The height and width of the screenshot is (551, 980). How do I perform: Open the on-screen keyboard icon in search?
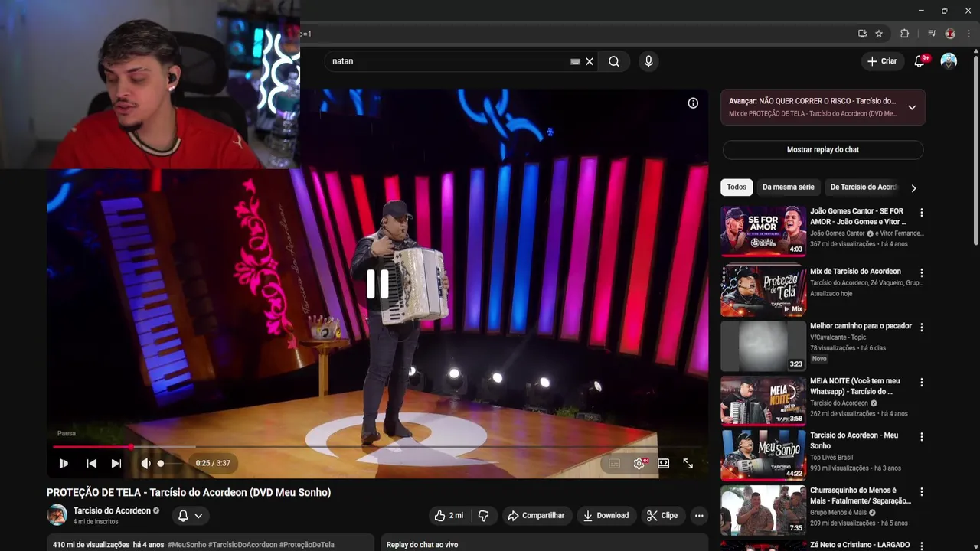coord(575,61)
